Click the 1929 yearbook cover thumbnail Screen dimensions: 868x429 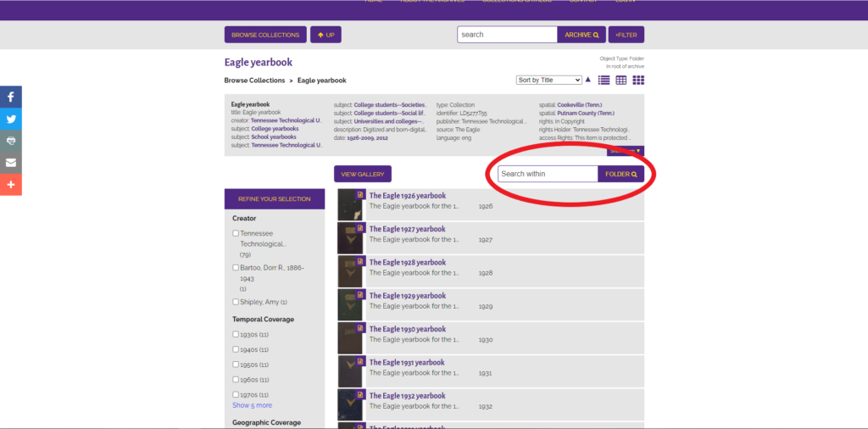(350, 304)
